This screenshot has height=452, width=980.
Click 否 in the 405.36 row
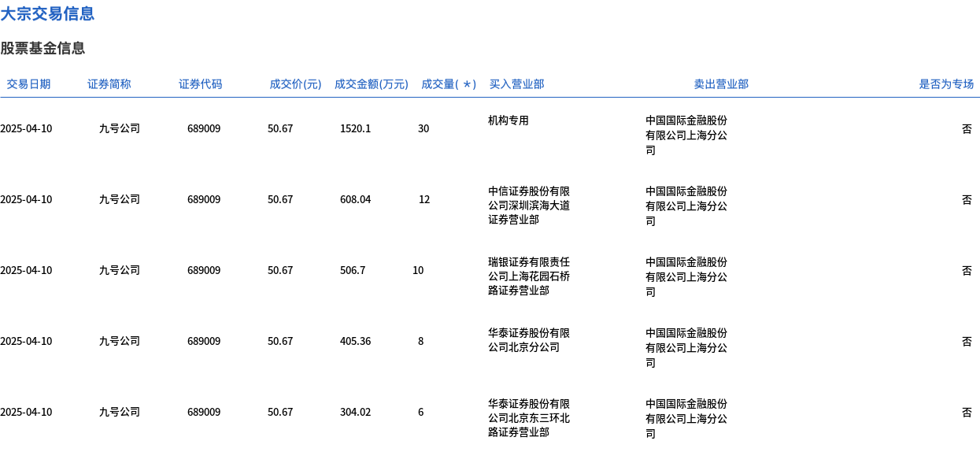pyautogui.click(x=967, y=341)
